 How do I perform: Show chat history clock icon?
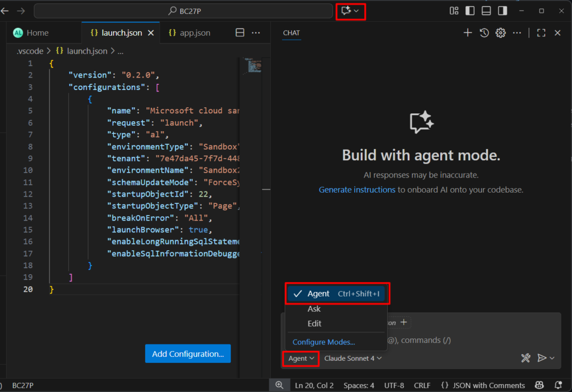coord(484,33)
